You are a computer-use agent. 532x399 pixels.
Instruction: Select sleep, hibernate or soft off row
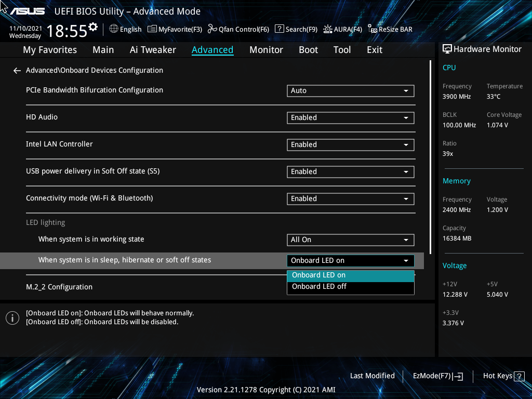pos(212,260)
